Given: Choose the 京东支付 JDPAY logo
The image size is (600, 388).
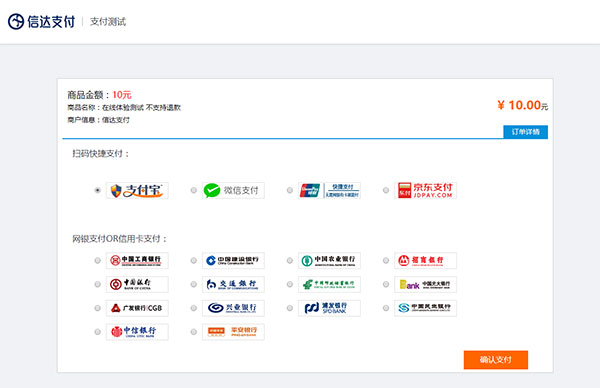Looking at the screenshot, I should (425, 191).
